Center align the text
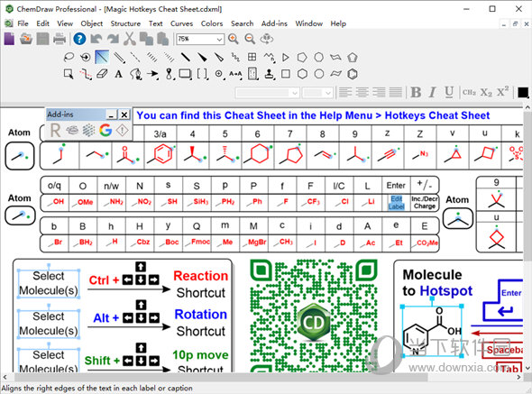Viewport: 532px width, 394px height. click(x=362, y=92)
